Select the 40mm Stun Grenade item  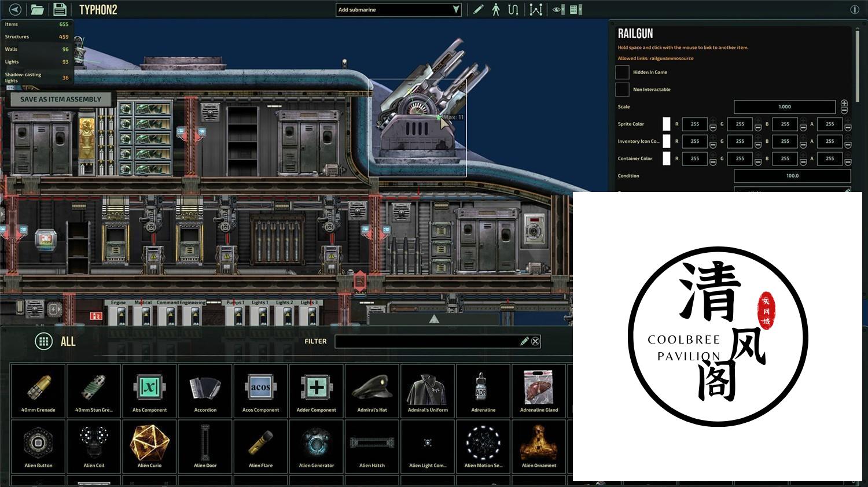coord(94,390)
